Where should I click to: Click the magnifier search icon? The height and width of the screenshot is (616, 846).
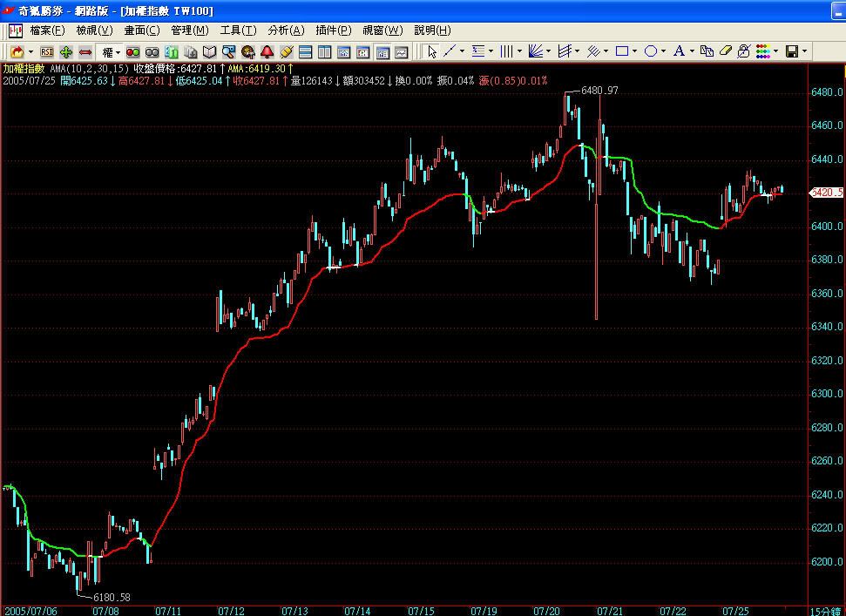click(229, 51)
